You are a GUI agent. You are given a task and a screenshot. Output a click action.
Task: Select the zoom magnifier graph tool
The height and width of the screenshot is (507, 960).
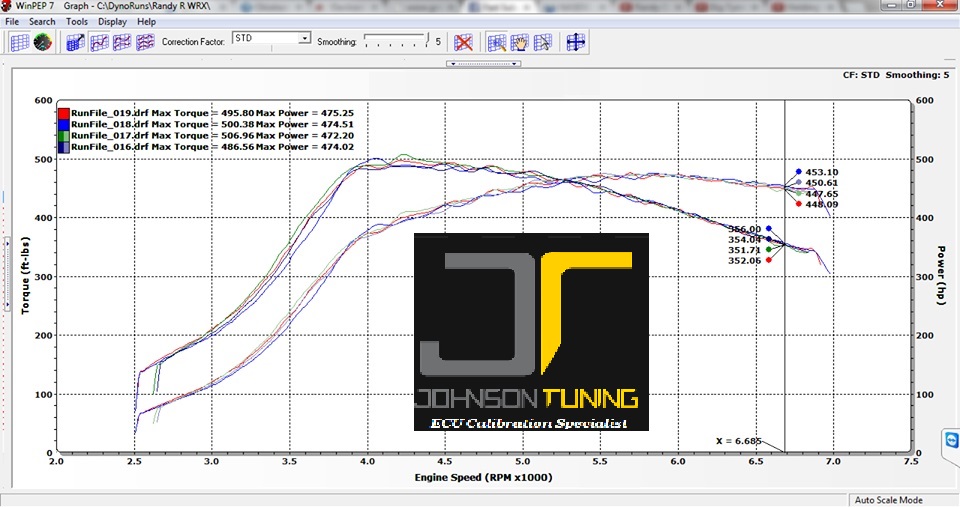tap(497, 42)
